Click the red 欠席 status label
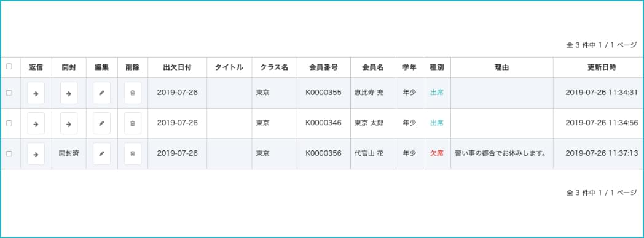 (x=436, y=153)
